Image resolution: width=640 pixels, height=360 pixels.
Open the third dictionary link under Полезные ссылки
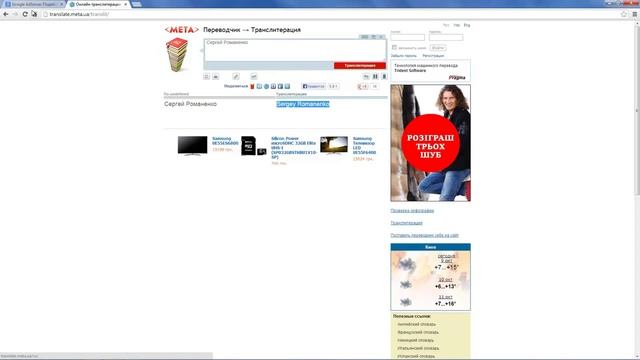tap(416, 340)
